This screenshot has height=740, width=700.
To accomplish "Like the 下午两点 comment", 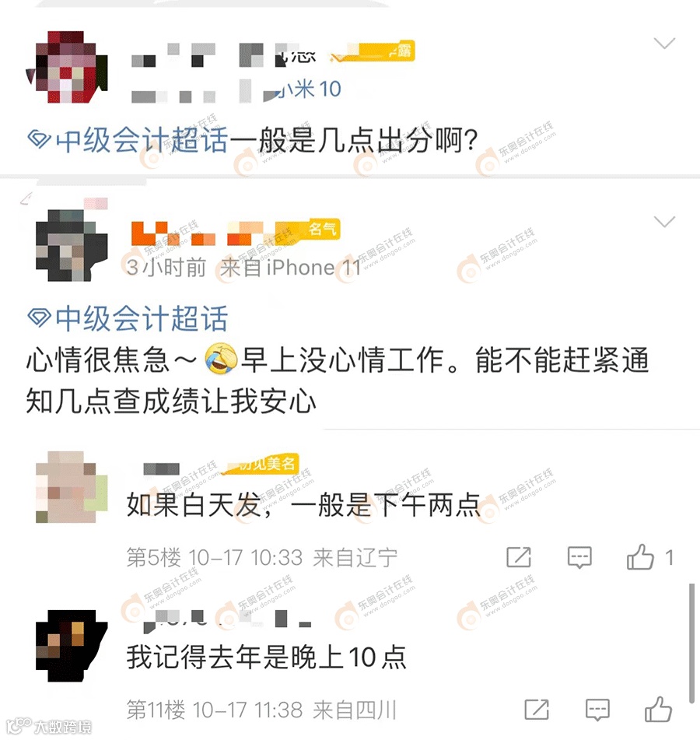I will click(641, 557).
